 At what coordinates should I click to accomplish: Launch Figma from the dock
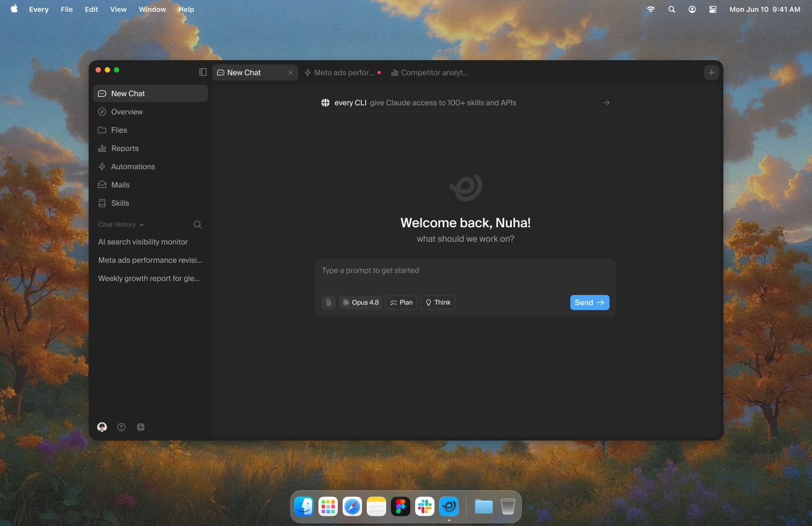401,506
